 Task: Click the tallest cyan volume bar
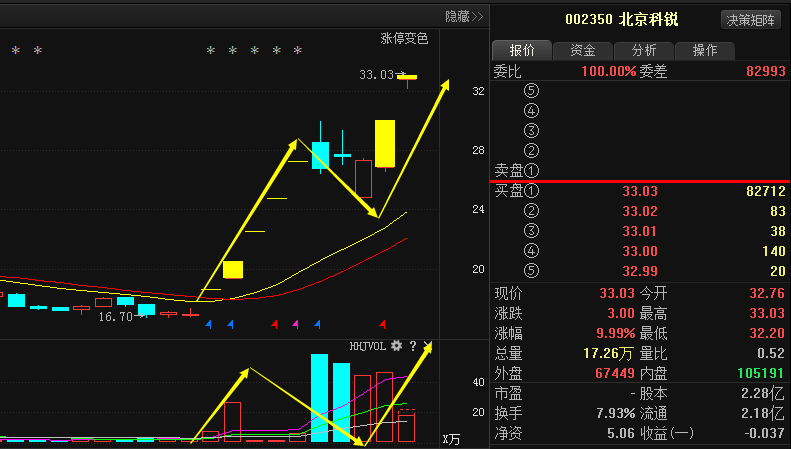click(319, 398)
